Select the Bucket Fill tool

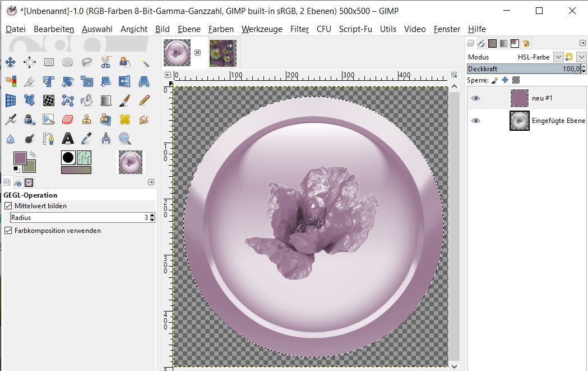(86, 100)
